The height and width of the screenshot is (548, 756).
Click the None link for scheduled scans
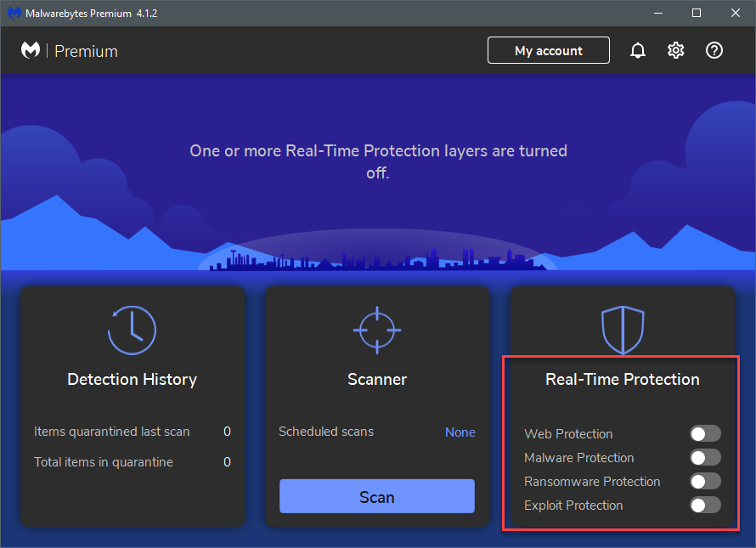coord(460,432)
